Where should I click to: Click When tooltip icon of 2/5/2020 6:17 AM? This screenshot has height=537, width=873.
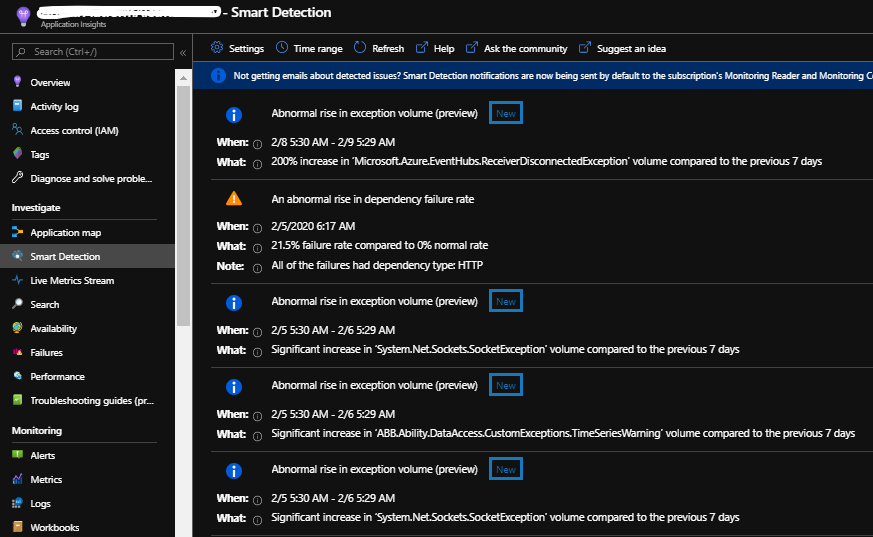tap(257, 228)
